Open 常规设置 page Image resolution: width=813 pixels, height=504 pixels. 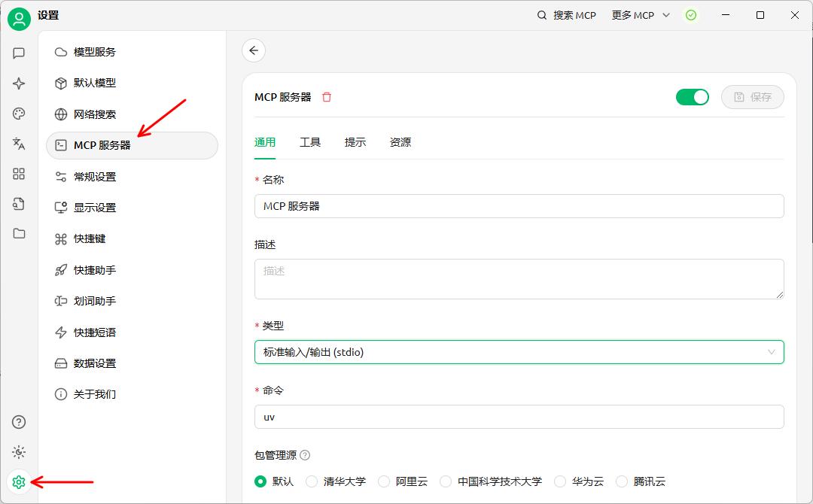(132, 177)
